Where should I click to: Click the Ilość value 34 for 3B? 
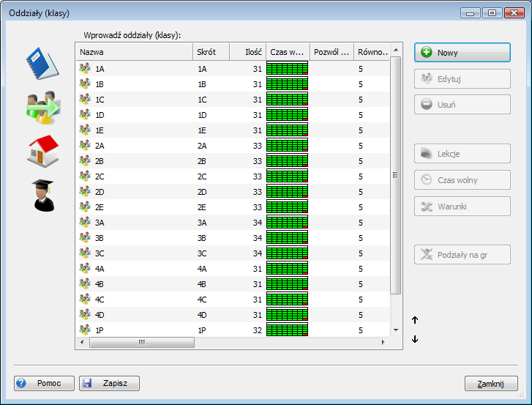tap(258, 238)
